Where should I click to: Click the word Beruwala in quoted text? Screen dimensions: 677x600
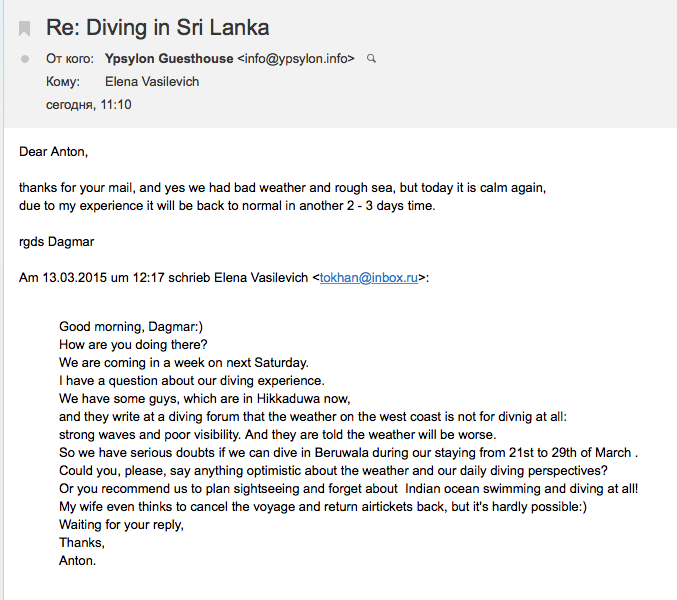[x=342, y=452]
